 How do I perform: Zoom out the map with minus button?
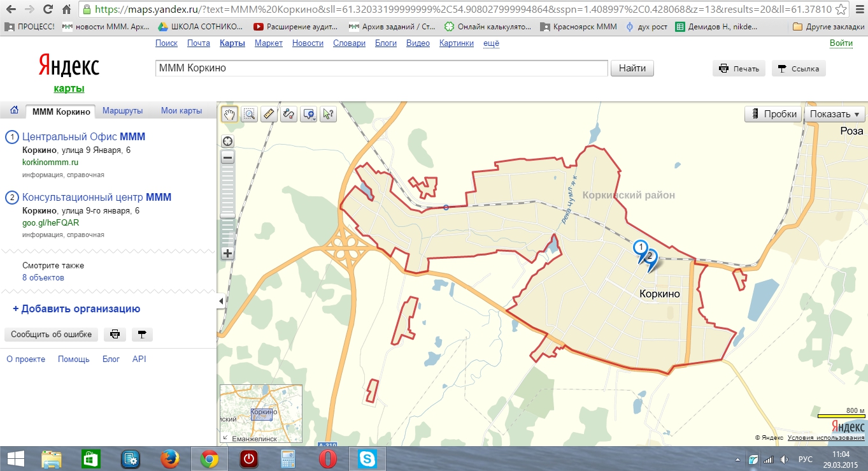pyautogui.click(x=227, y=157)
